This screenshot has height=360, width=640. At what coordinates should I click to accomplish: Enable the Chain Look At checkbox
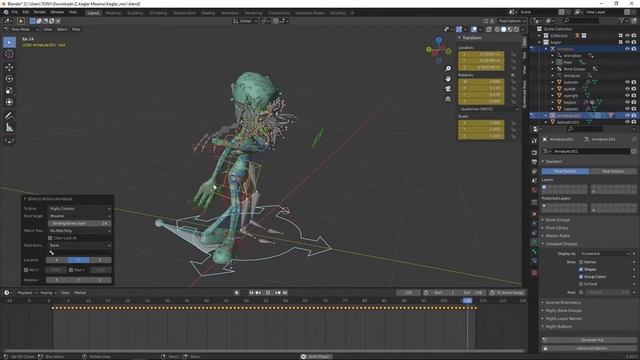[x=50, y=238]
